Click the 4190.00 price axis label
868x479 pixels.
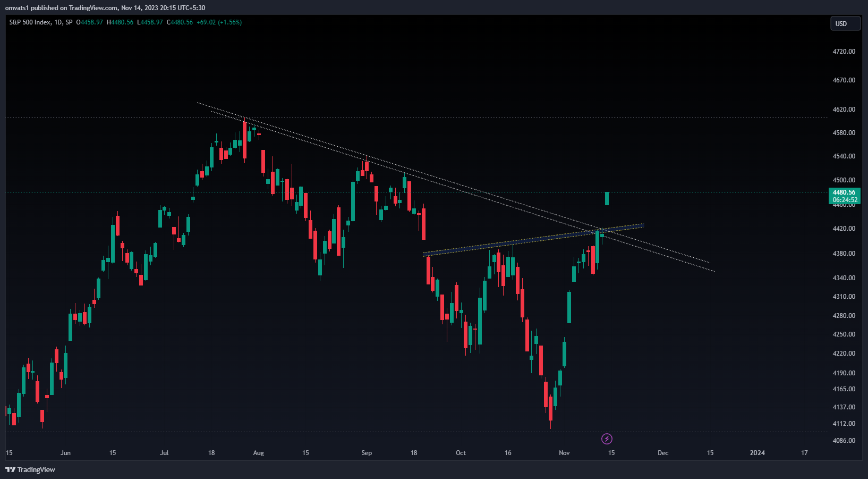point(844,373)
